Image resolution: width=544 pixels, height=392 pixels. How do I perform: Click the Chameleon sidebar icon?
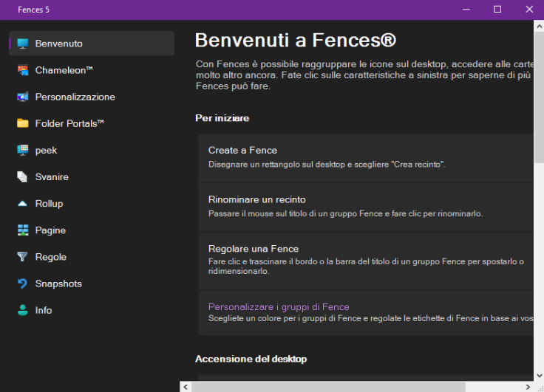[23, 70]
